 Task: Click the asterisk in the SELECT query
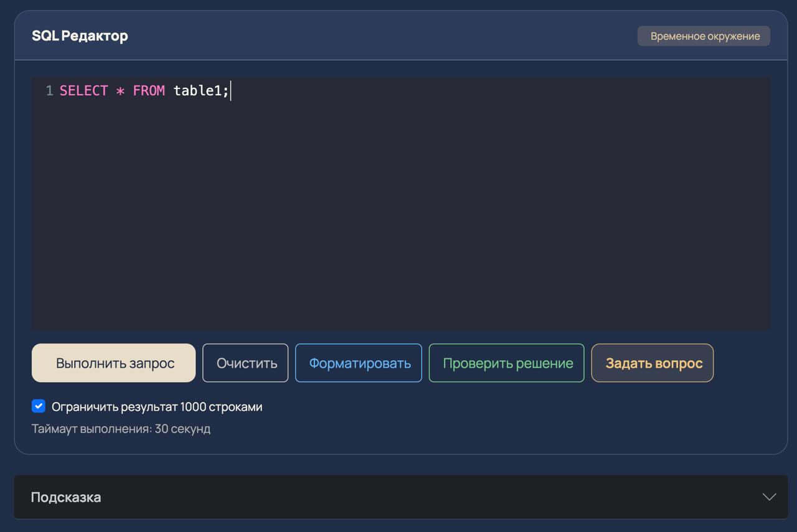(x=120, y=91)
